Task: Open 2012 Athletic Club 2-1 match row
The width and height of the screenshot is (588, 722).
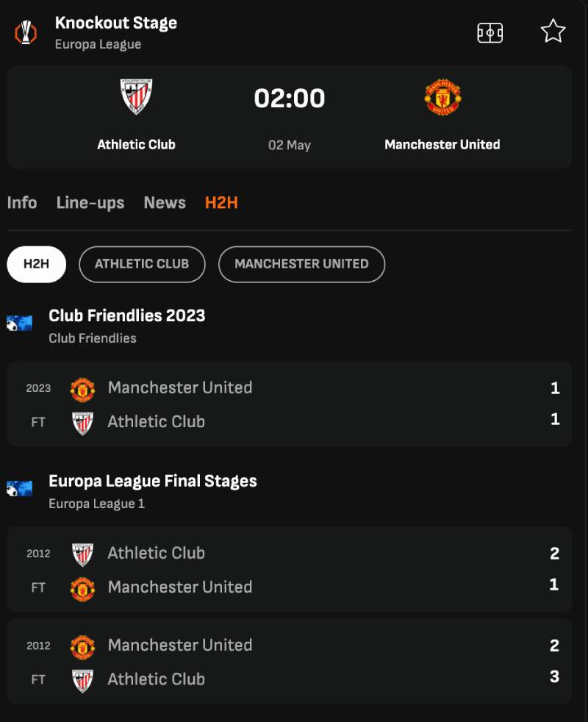Action: click(290, 570)
